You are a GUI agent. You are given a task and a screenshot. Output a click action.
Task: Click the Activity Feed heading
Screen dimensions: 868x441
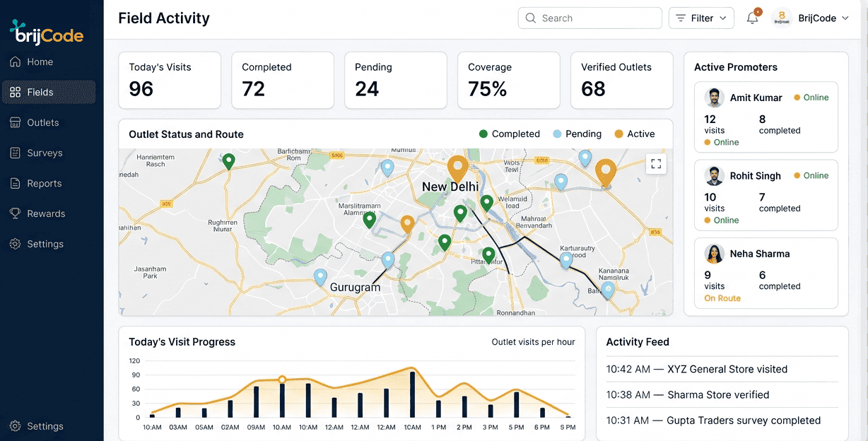pos(638,342)
